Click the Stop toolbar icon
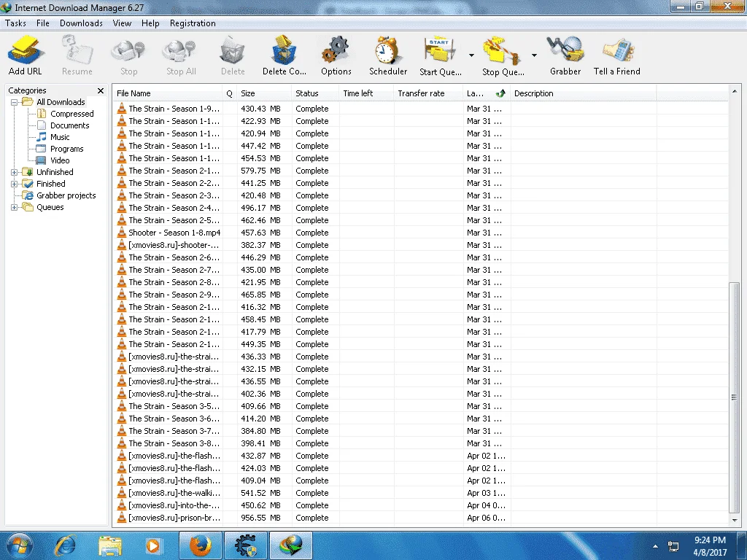 click(128, 55)
